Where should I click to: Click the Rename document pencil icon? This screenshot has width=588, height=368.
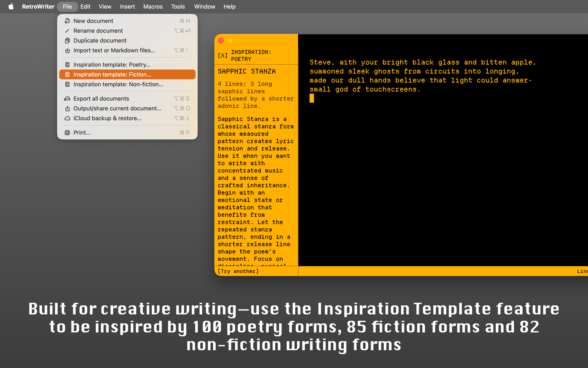67,31
